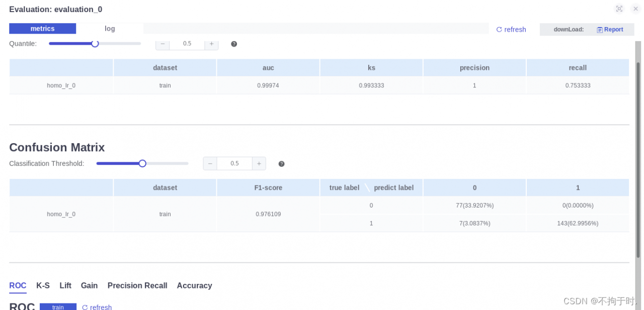This screenshot has height=310, width=644.
Task: Click the Classification Threshold slider handle
Action: tap(142, 163)
